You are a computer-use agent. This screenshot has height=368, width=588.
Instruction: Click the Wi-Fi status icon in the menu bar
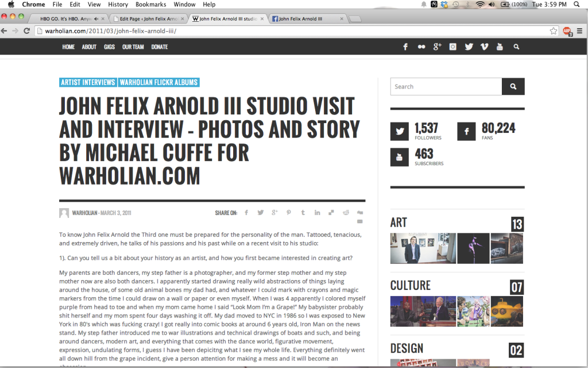[480, 5]
